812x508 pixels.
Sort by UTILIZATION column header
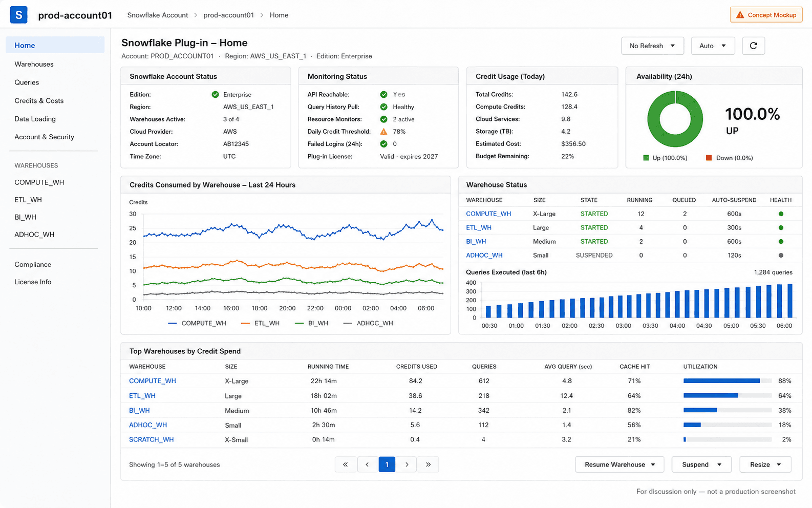tap(700, 367)
